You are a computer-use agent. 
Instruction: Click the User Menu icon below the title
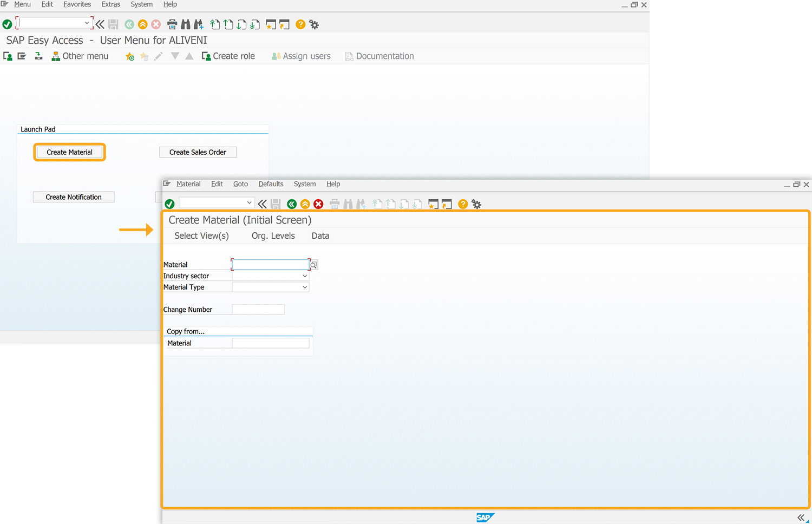(8, 56)
